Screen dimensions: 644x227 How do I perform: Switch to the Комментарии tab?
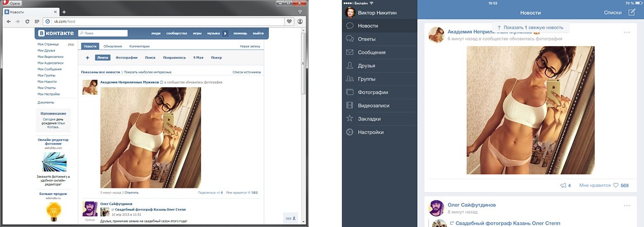pyautogui.click(x=139, y=46)
